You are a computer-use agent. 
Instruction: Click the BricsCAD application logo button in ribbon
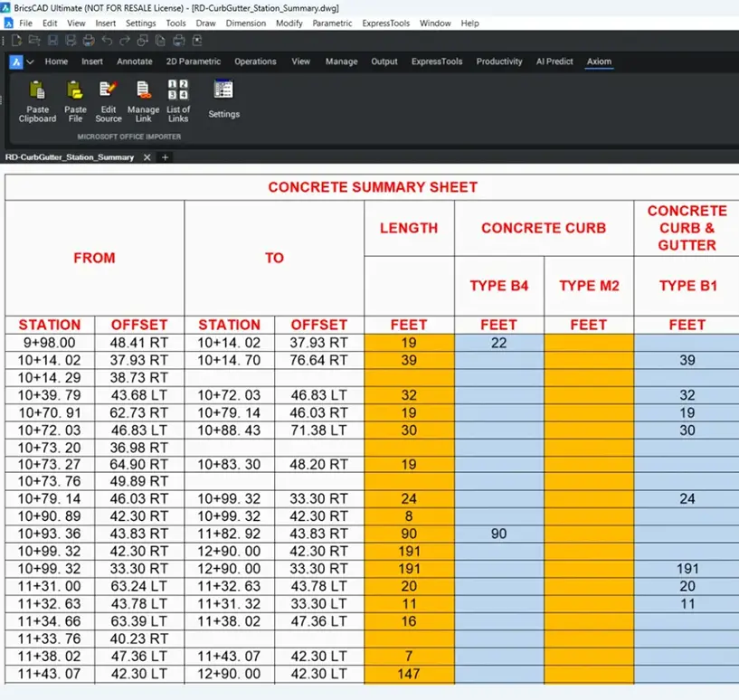pos(16,62)
